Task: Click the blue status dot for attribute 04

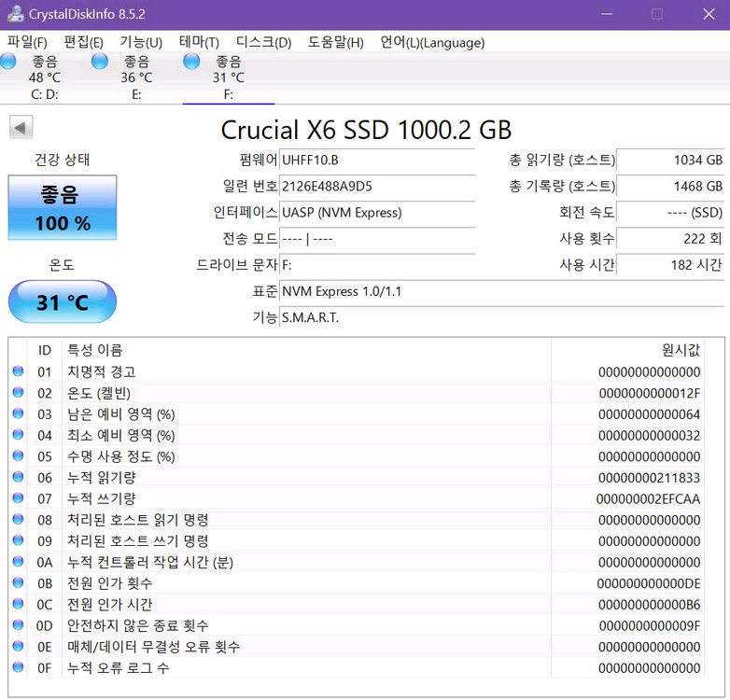Action: (18, 434)
